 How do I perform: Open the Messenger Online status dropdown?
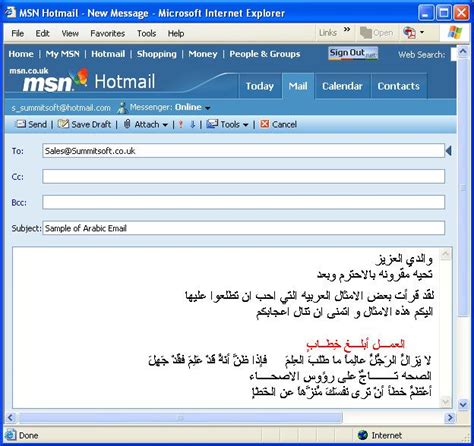tap(208, 108)
